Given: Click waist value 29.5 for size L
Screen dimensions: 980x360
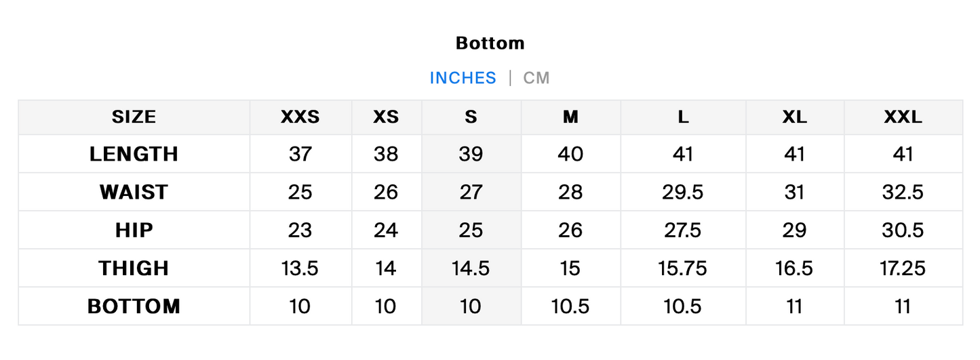Looking at the screenshot, I should coord(683,193).
